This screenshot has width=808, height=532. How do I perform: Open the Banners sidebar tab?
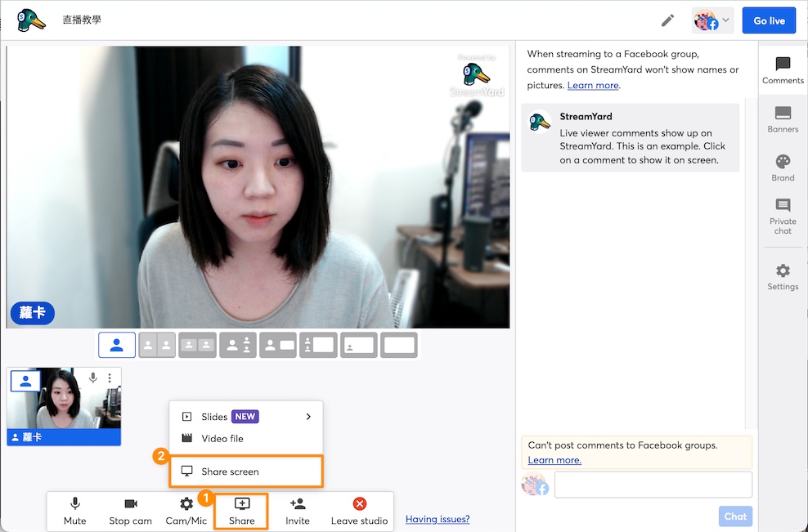pos(783,119)
